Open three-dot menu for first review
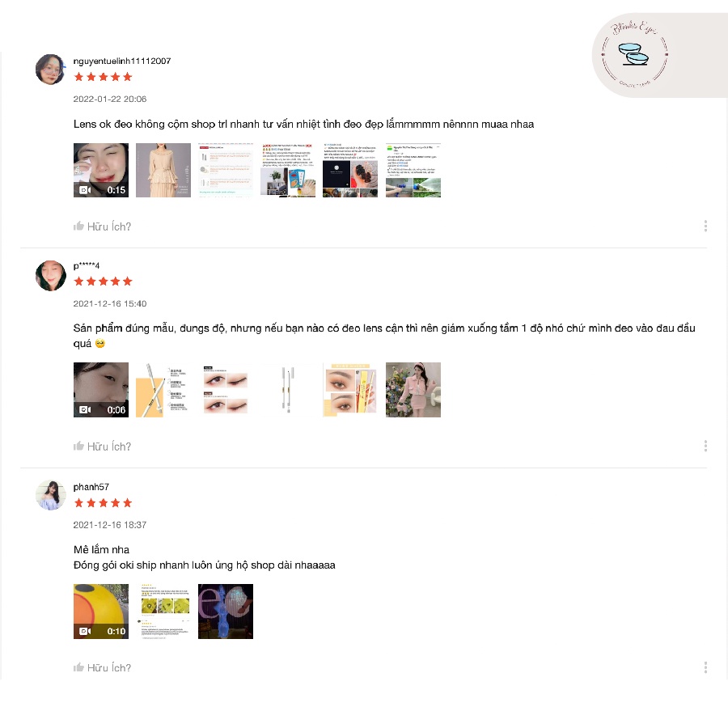This screenshot has height=728, width=728. (705, 226)
